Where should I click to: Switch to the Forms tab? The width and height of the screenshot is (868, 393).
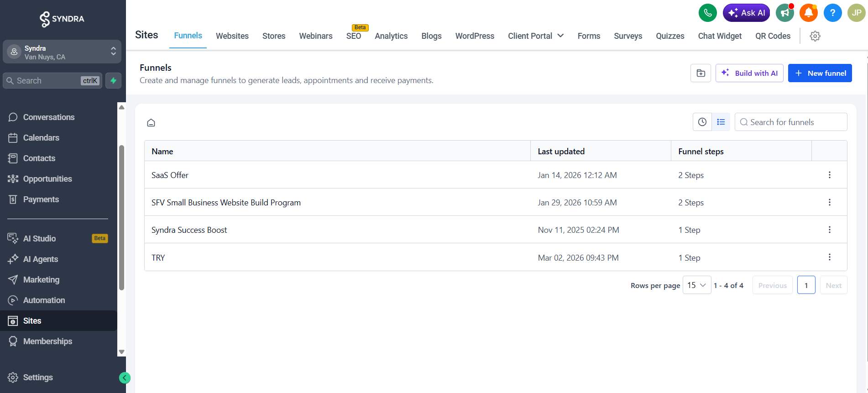click(x=589, y=36)
